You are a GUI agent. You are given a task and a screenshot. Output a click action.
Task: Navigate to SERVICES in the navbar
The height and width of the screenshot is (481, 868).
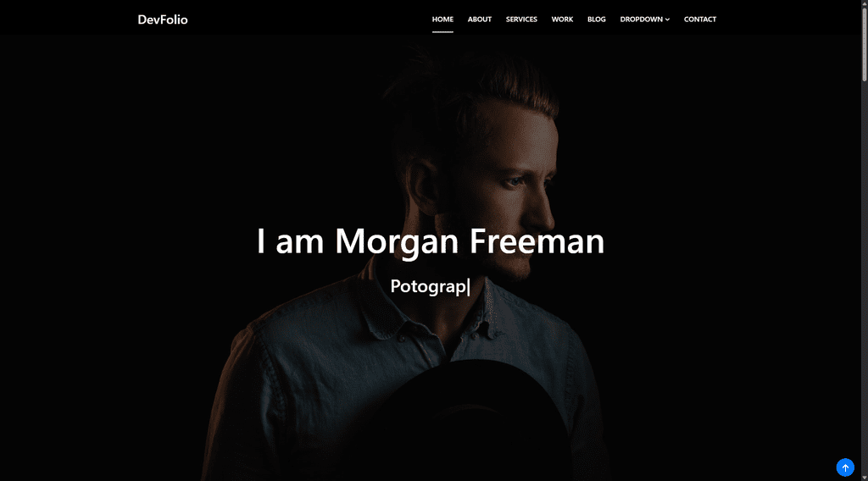(x=521, y=19)
